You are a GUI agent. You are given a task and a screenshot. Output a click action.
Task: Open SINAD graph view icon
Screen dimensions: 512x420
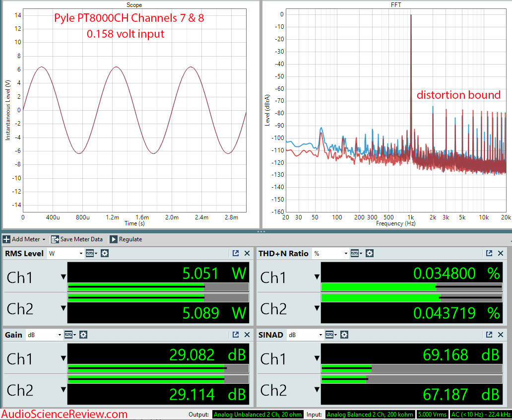[x=330, y=335]
